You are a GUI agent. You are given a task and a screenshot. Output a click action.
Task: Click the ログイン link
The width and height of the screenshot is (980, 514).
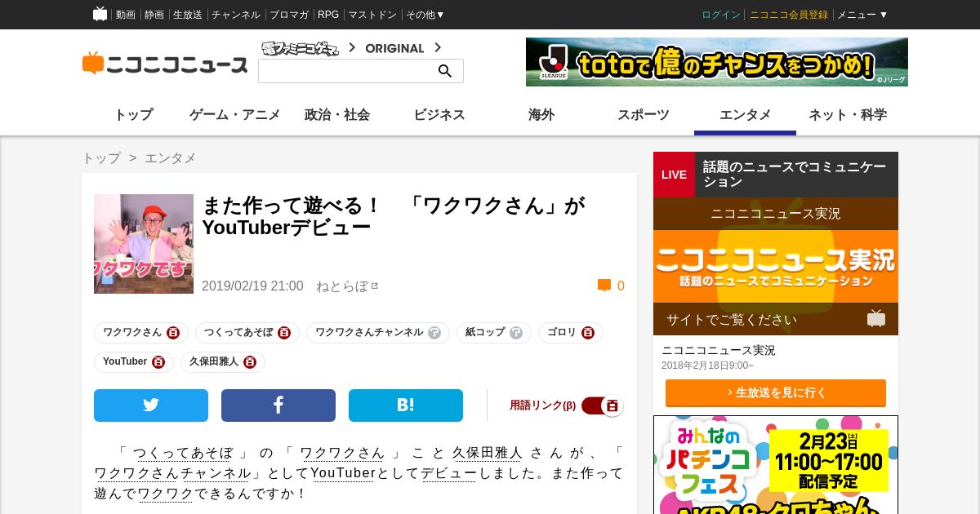pos(721,15)
